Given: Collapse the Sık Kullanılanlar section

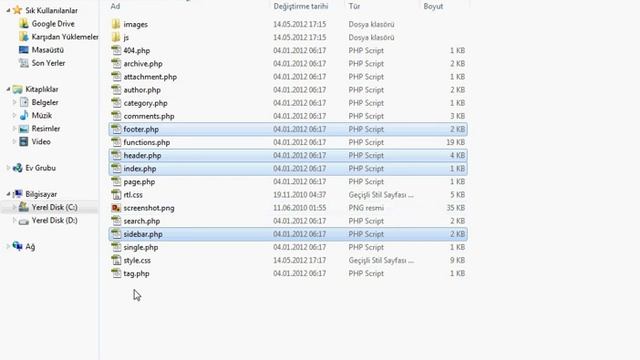Looking at the screenshot, I should 8,10.
